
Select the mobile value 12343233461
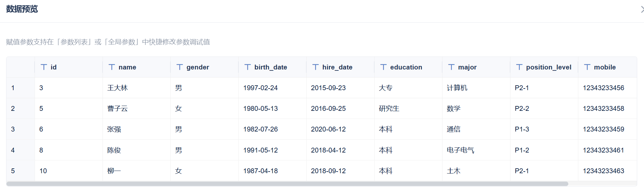603,150
